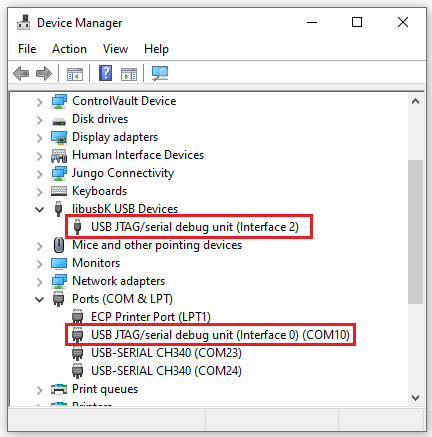This screenshot has height=437, width=432.
Task: Expand the Jungo Connectivity node
Action: 40,174
